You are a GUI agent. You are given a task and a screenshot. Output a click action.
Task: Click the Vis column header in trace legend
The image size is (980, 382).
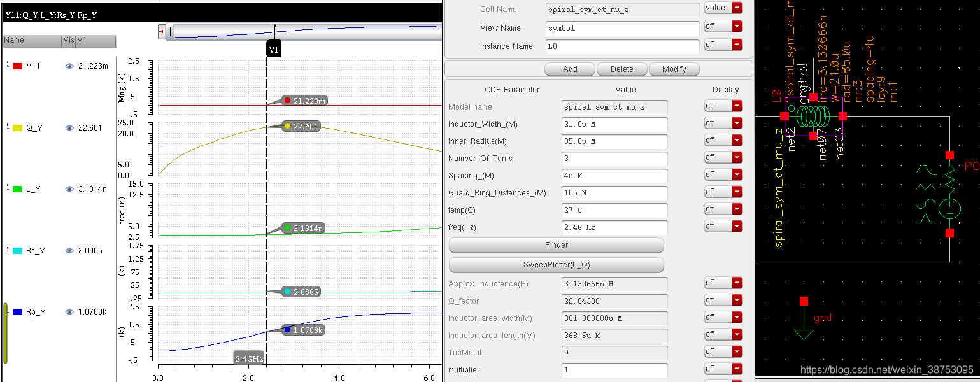tap(69, 41)
